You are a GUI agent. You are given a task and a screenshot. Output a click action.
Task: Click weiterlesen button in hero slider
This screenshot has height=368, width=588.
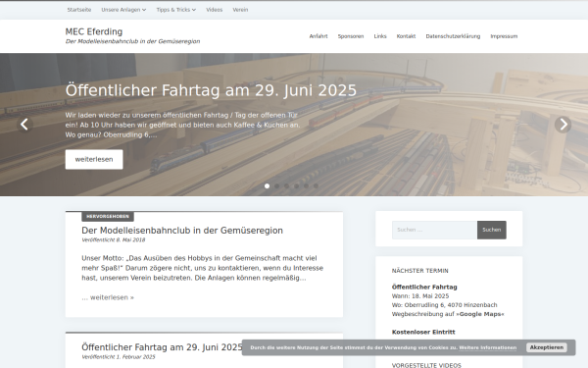click(x=94, y=159)
